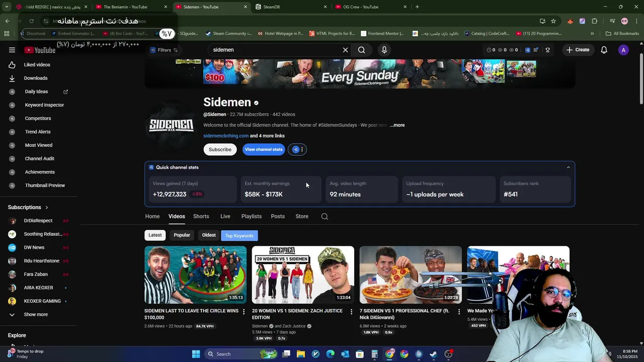Image resolution: width=644 pixels, height=362 pixels.
Task: Open a new browser tab with plus
Action: point(417,7)
